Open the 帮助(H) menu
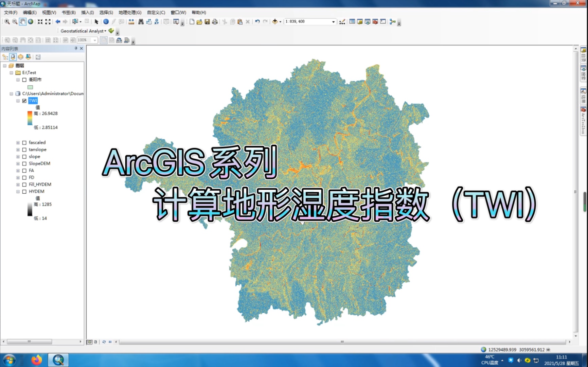 [199, 13]
